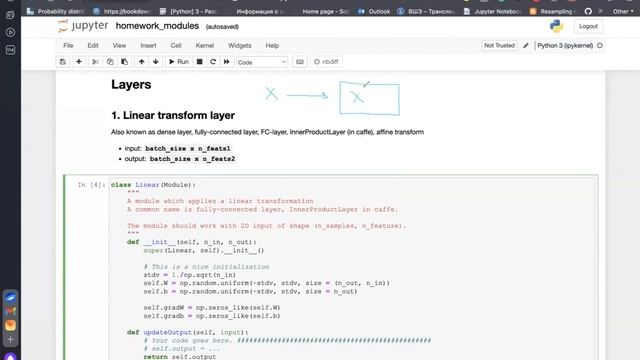Run the selected cell
640x360 pixels.
click(x=179, y=62)
